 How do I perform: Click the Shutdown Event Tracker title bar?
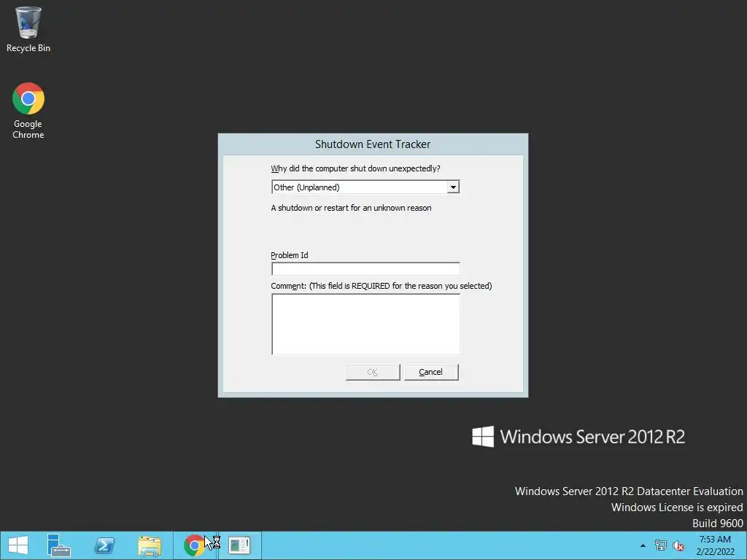(x=373, y=144)
